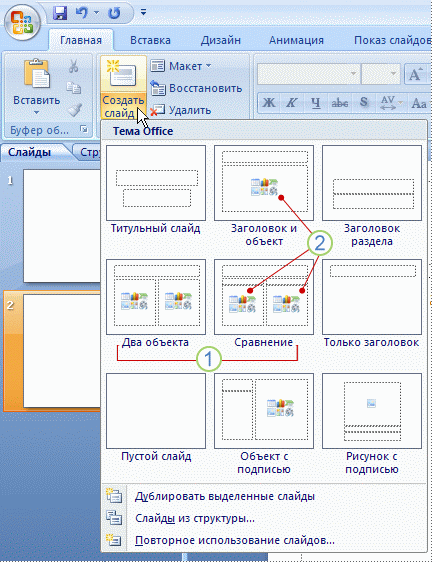Click Восстановить to reset the slide
Screen dimensions: 432x562
[196, 88]
